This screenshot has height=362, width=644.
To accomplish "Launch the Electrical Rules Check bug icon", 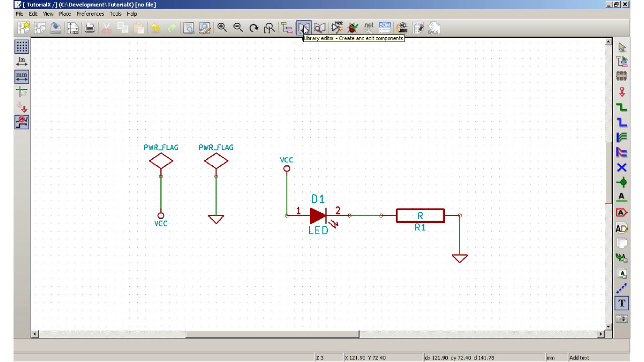I will point(353,28).
